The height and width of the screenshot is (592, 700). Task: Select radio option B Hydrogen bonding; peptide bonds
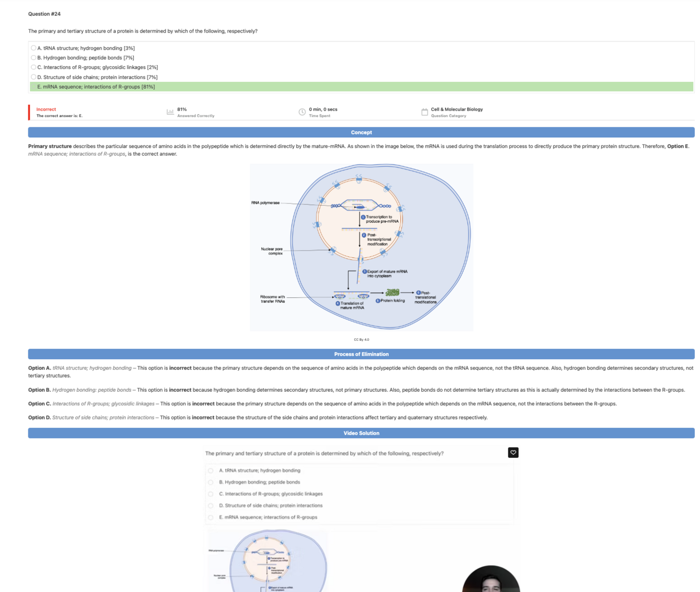click(x=34, y=58)
